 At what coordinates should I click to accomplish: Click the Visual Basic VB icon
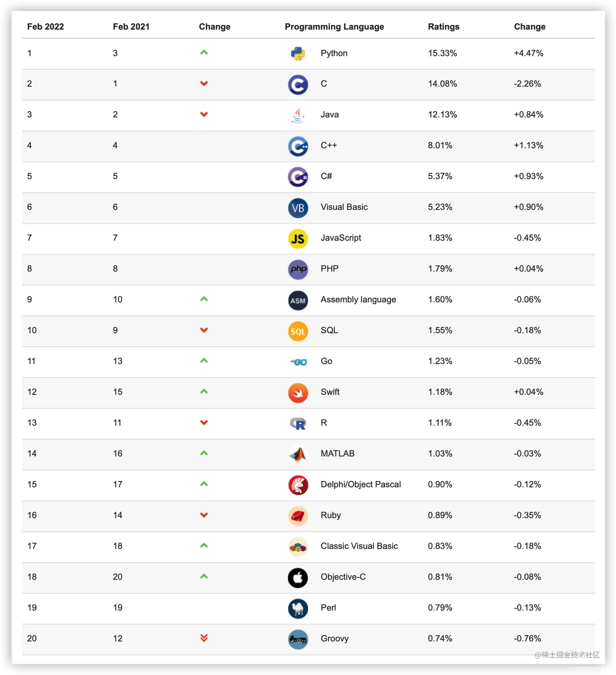pos(298,208)
